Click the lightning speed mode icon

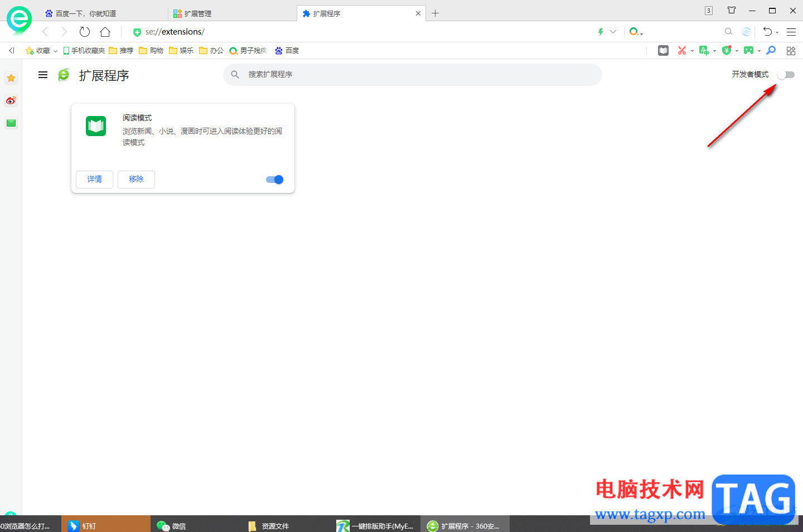coord(600,32)
